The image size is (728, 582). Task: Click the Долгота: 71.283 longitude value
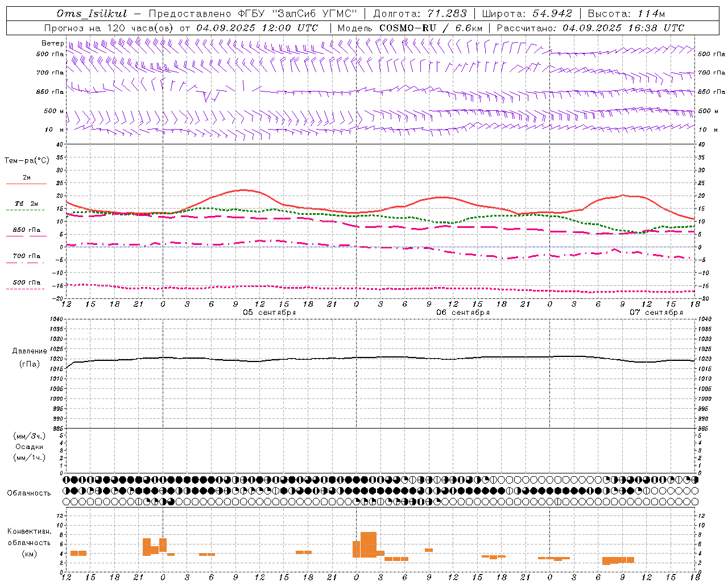pyautogui.click(x=420, y=14)
